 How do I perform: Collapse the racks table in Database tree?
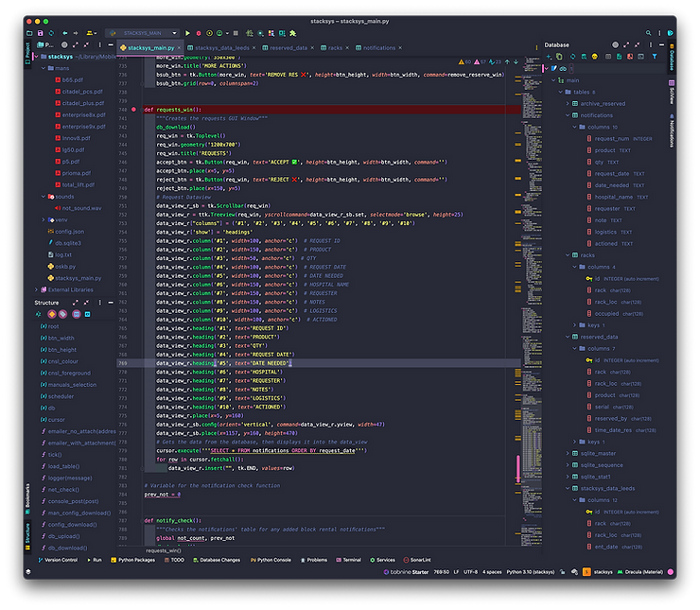(568, 255)
